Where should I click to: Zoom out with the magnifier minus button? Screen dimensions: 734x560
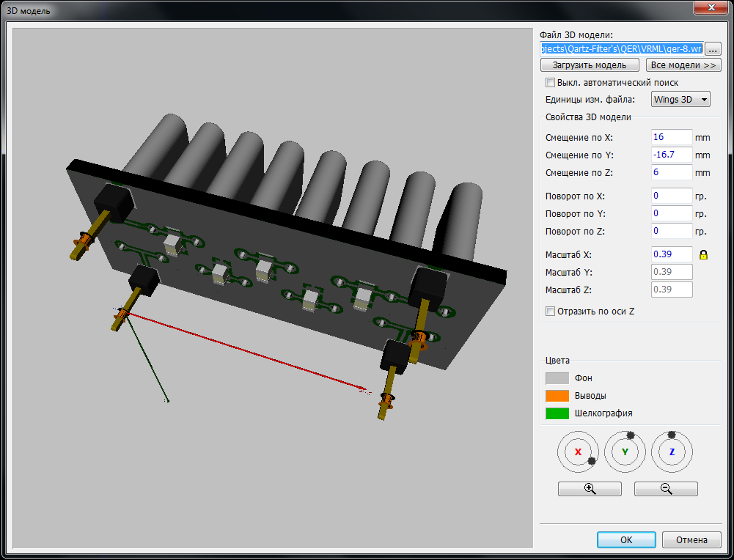666,489
